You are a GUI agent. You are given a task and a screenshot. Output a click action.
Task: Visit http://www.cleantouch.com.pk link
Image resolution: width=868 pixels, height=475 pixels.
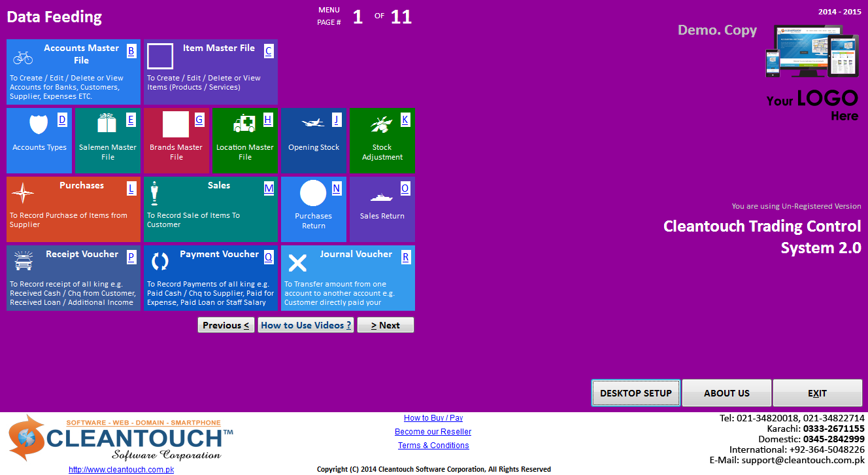pyautogui.click(x=121, y=469)
